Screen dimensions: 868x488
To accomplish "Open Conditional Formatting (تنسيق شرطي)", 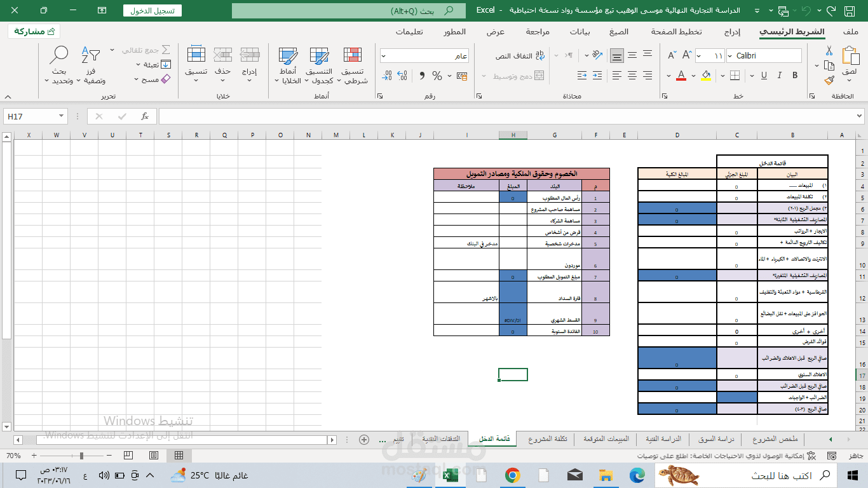I will [x=353, y=66].
